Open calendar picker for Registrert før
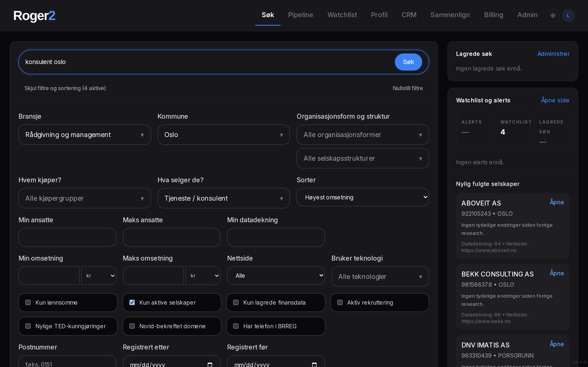 coord(314,364)
